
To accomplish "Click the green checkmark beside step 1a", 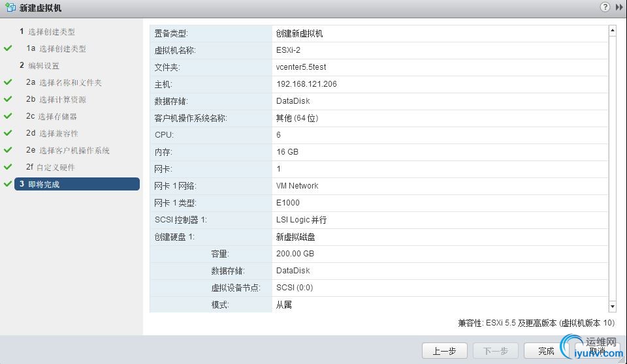I will click(8, 48).
